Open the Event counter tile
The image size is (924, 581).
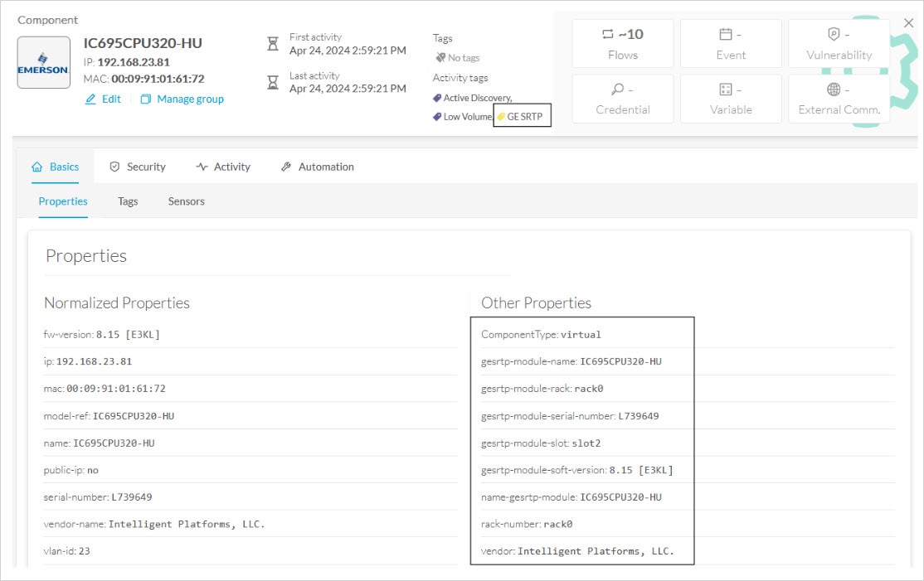pyautogui.click(x=731, y=44)
